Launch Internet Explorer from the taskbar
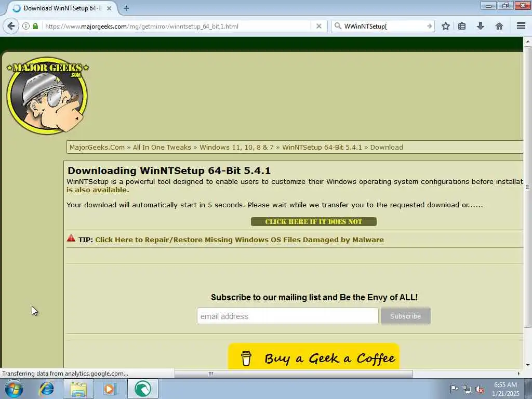 (x=46, y=389)
